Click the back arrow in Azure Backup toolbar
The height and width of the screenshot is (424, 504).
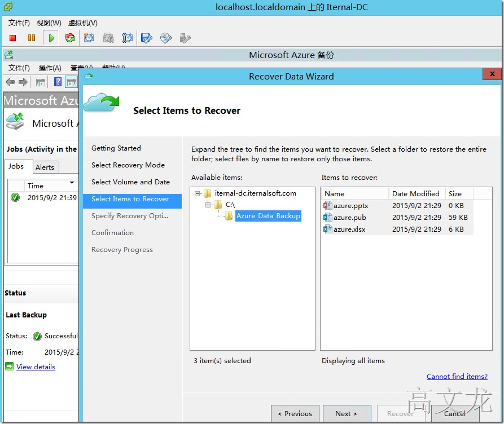10,82
